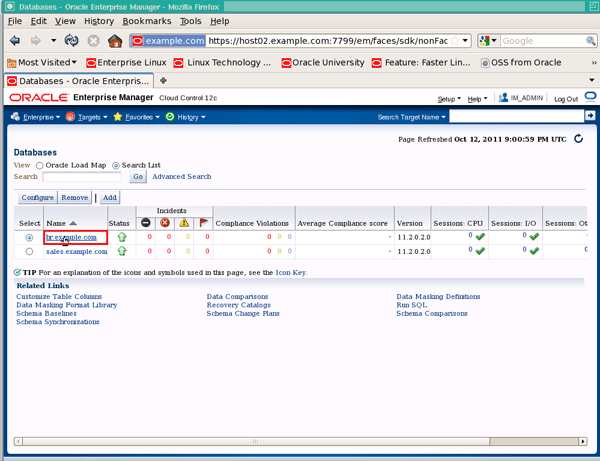Select the hr.example.com row radio button
The width and height of the screenshot is (600, 461).
pos(29,238)
